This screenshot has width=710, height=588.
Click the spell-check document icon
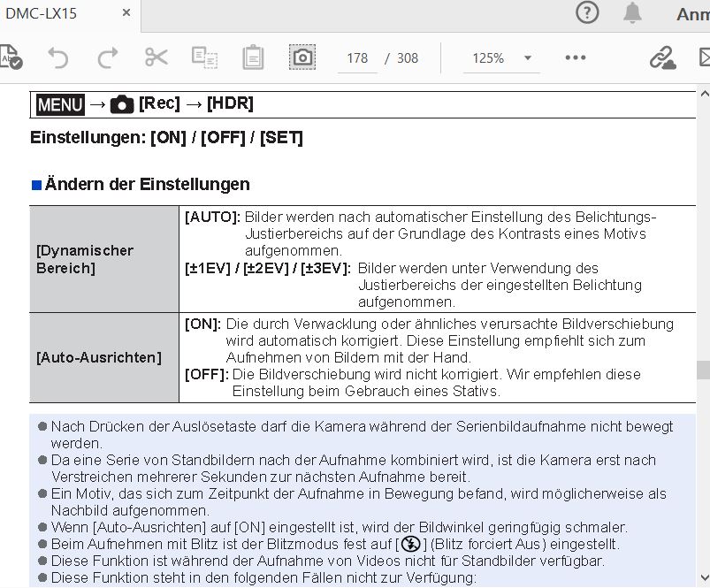[11, 57]
